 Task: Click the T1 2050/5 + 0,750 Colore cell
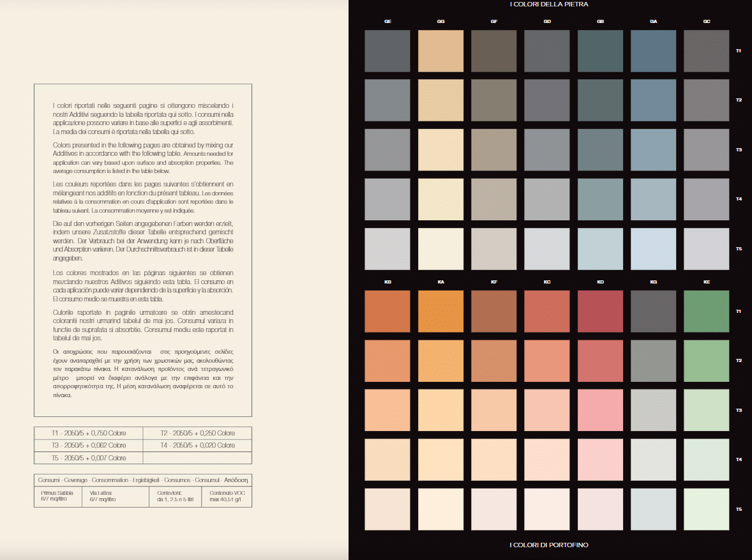[x=89, y=433]
